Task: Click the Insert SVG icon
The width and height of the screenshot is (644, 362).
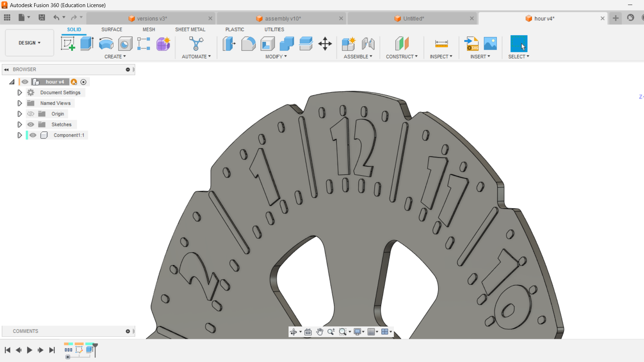Action: 471,43
